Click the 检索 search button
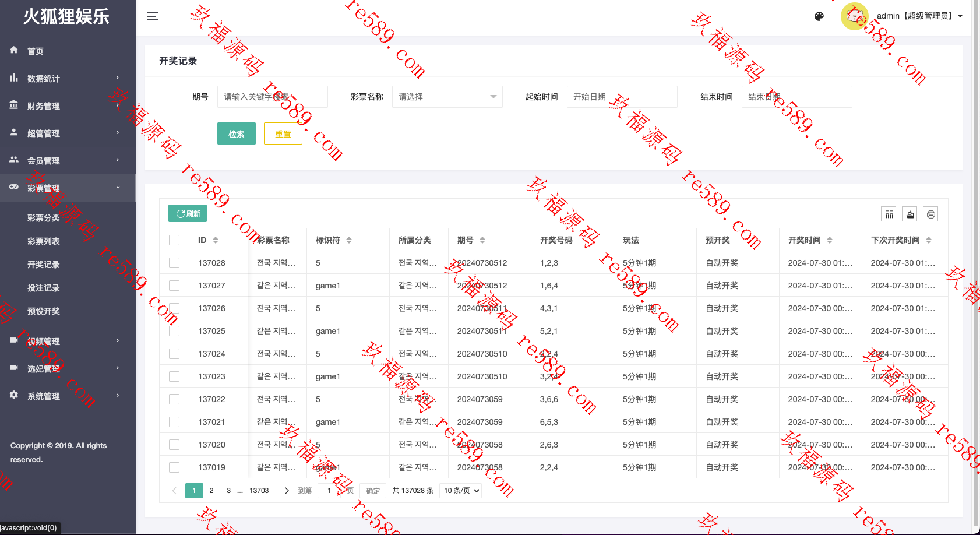This screenshot has width=980, height=535. (x=237, y=133)
